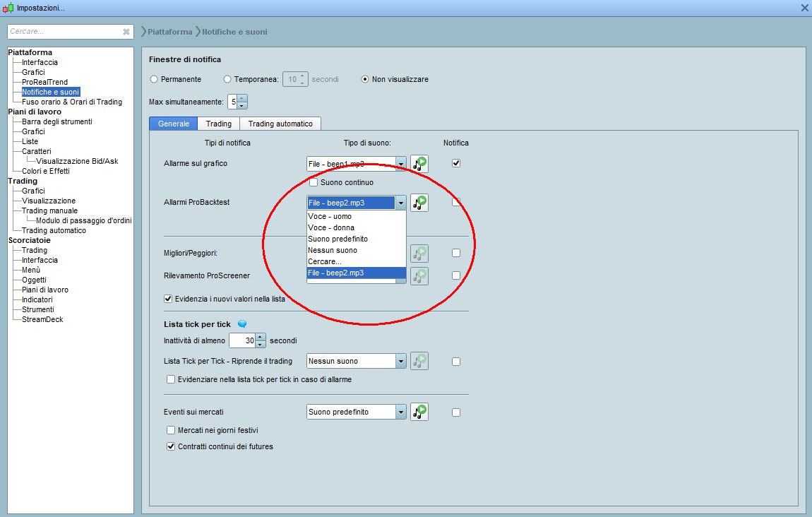Switch to the Trading automatico tab
Image resolution: width=812 pixels, height=517 pixels.
point(280,124)
